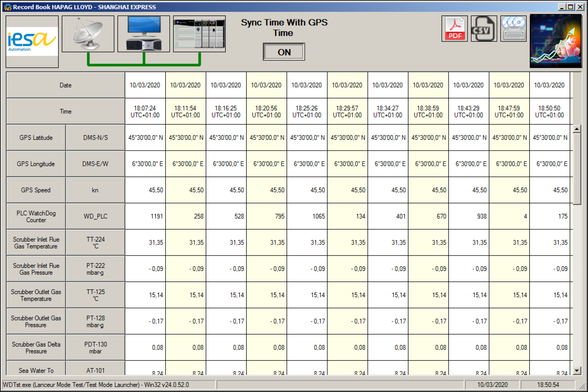
Task: Select the Sea Water To row label
Action: [36, 368]
